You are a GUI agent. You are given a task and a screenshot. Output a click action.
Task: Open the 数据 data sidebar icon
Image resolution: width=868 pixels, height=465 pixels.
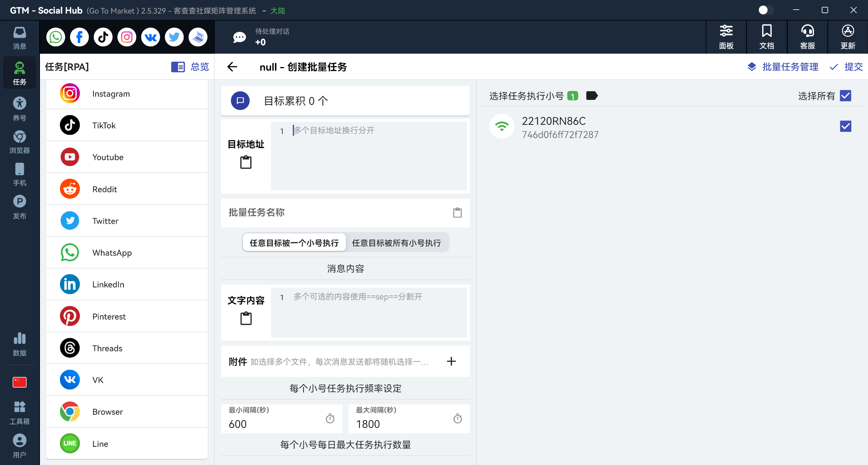[x=20, y=344]
